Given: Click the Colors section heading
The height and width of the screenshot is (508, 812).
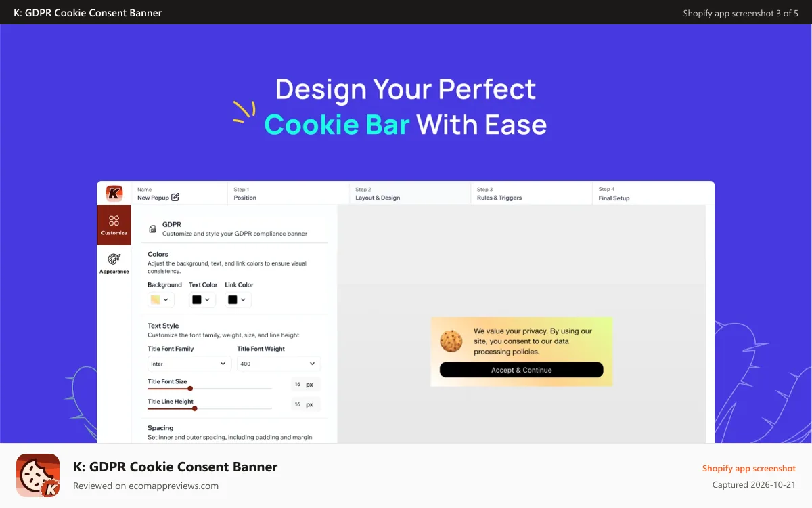Looking at the screenshot, I should point(158,254).
